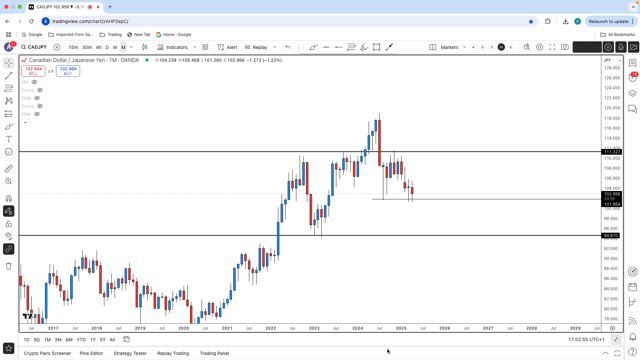
Task: Expand the Replay dropdown arrow
Action: 274,47
